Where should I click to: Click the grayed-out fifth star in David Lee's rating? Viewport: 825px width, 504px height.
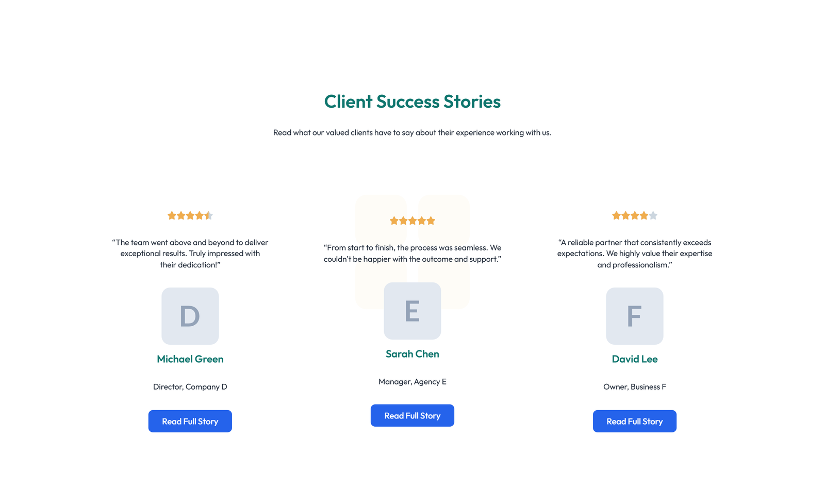click(x=653, y=215)
